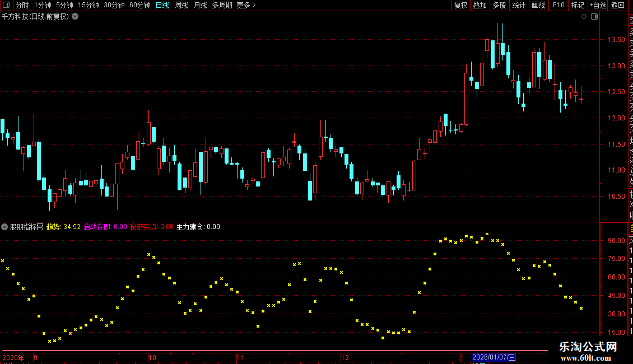Select the 15分钟 period

(x=89, y=5)
